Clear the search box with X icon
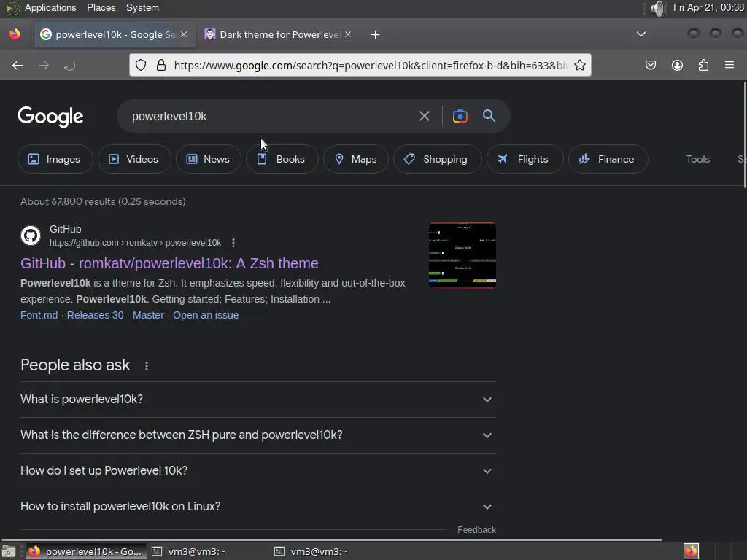 (x=424, y=116)
